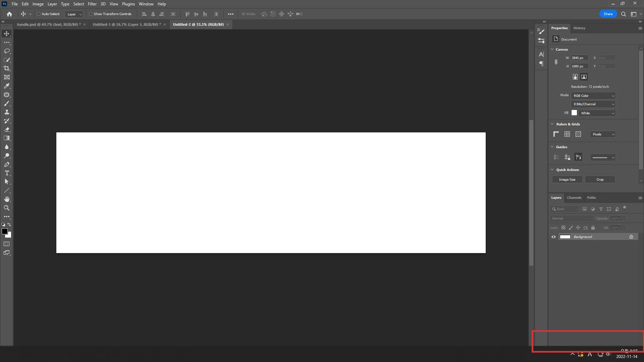
Task: Open the RGB Color mode dropdown
Action: click(593, 96)
